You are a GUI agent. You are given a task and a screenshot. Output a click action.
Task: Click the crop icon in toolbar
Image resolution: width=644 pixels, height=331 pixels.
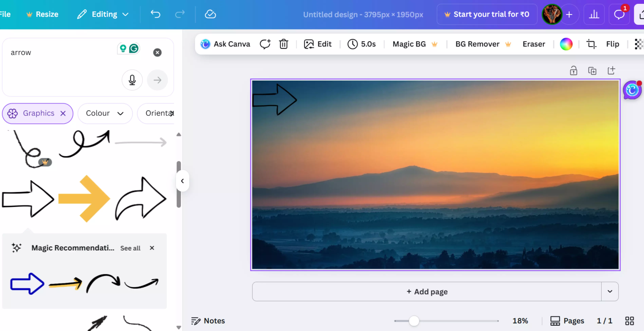pos(591,44)
